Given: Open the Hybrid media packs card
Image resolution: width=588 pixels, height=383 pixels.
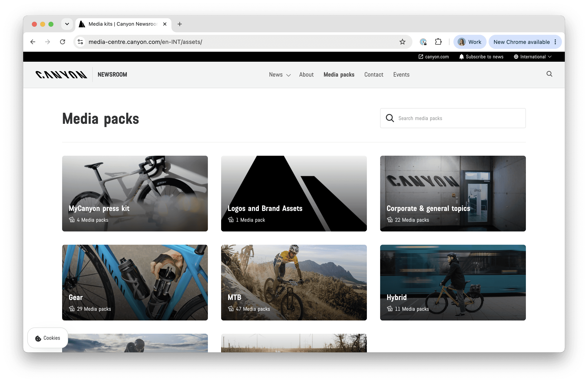Looking at the screenshot, I should coord(453,282).
